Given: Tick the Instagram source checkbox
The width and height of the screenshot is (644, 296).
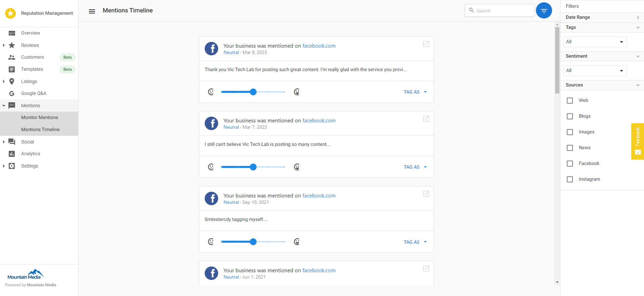Looking at the screenshot, I should point(570,179).
